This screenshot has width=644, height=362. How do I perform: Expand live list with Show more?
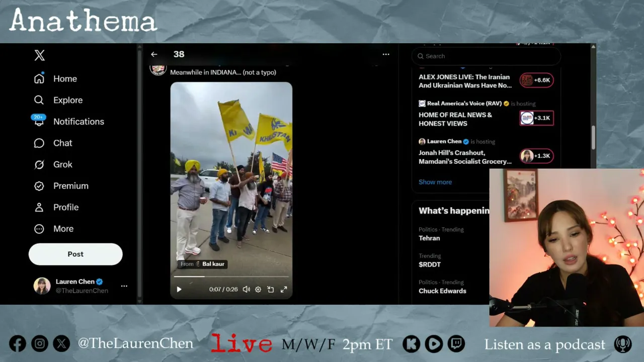pyautogui.click(x=435, y=182)
